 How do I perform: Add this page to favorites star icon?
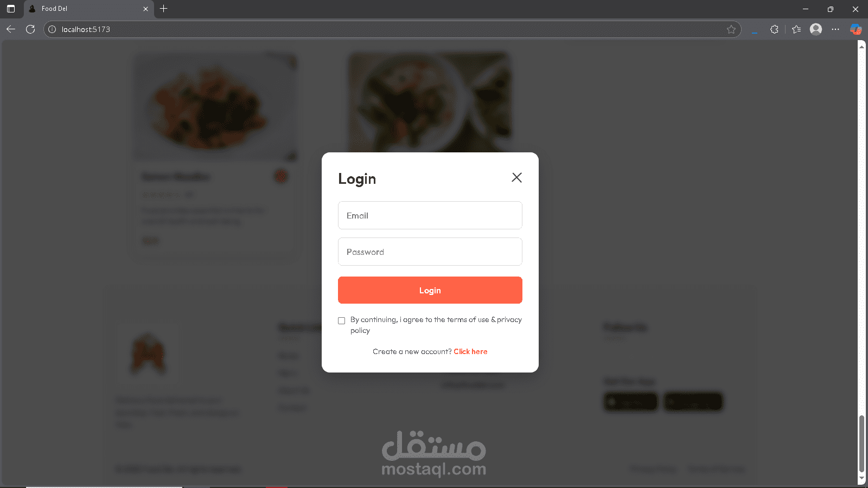coord(731,29)
